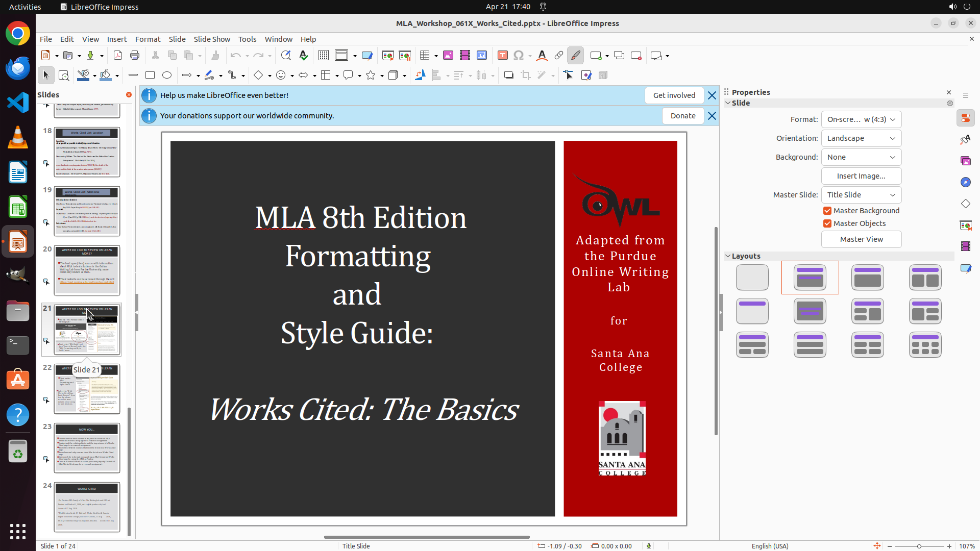Toggle the Display Grid icon

coord(324,56)
